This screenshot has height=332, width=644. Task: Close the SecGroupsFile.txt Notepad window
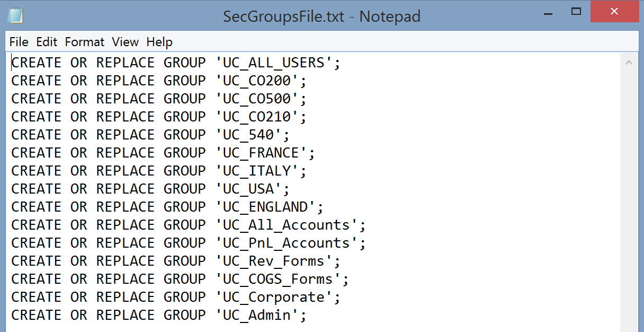tap(614, 12)
